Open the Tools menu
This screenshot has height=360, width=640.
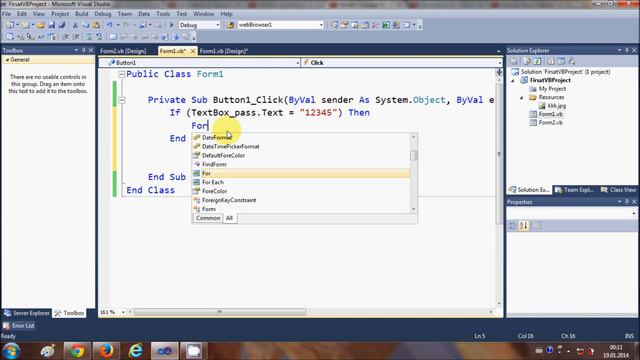point(163,14)
